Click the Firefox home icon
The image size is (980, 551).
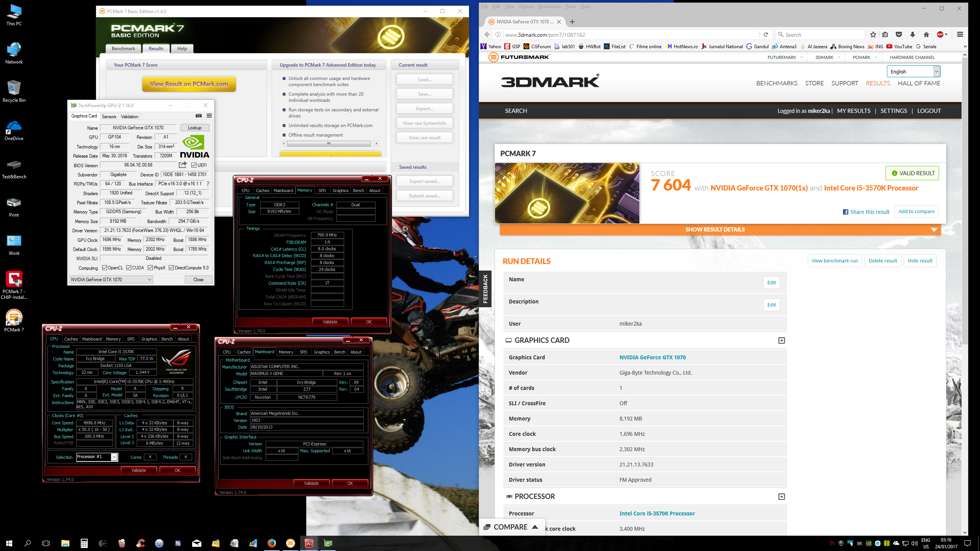pyautogui.click(x=926, y=34)
